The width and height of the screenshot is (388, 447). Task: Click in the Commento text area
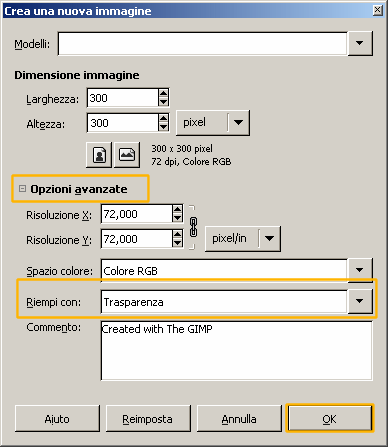(237, 350)
